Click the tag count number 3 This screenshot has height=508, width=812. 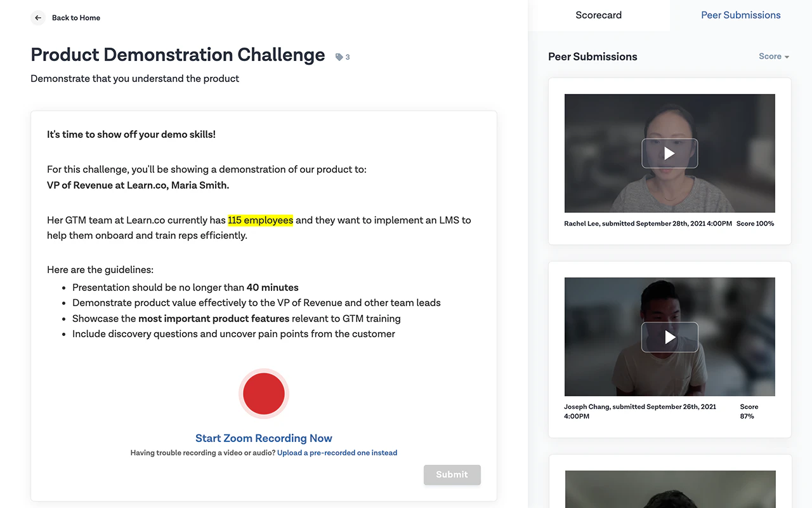click(348, 57)
